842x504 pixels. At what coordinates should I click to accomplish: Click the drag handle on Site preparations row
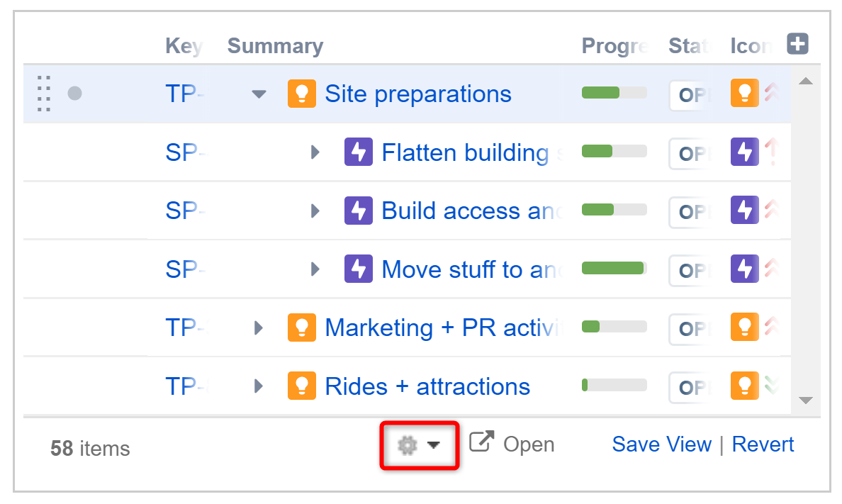[x=44, y=94]
